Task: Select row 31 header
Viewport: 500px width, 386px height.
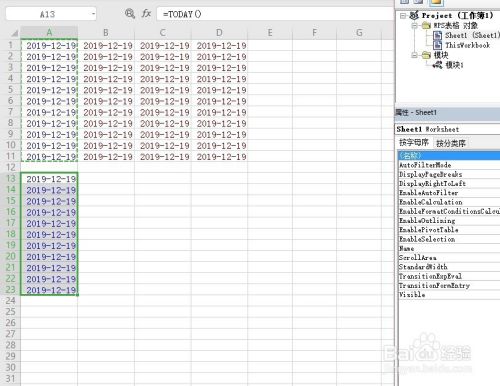Action: (10, 379)
